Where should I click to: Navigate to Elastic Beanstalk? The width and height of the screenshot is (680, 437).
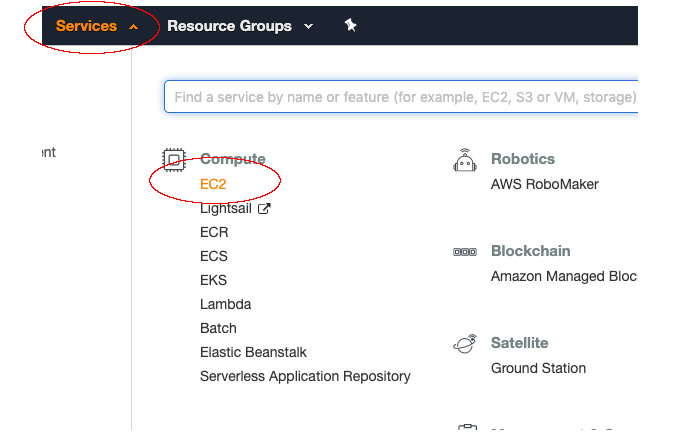click(x=253, y=352)
